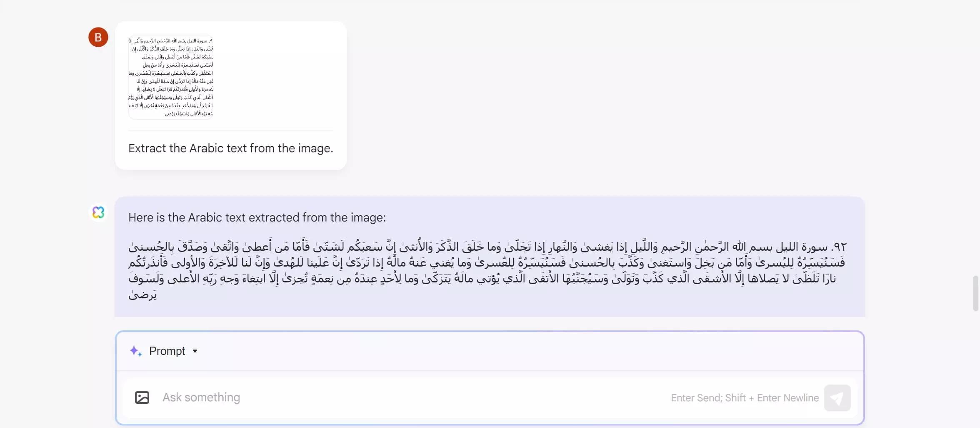Click the image upload icon in the input bar
Screen dimensions: 980x428
coord(142,397)
